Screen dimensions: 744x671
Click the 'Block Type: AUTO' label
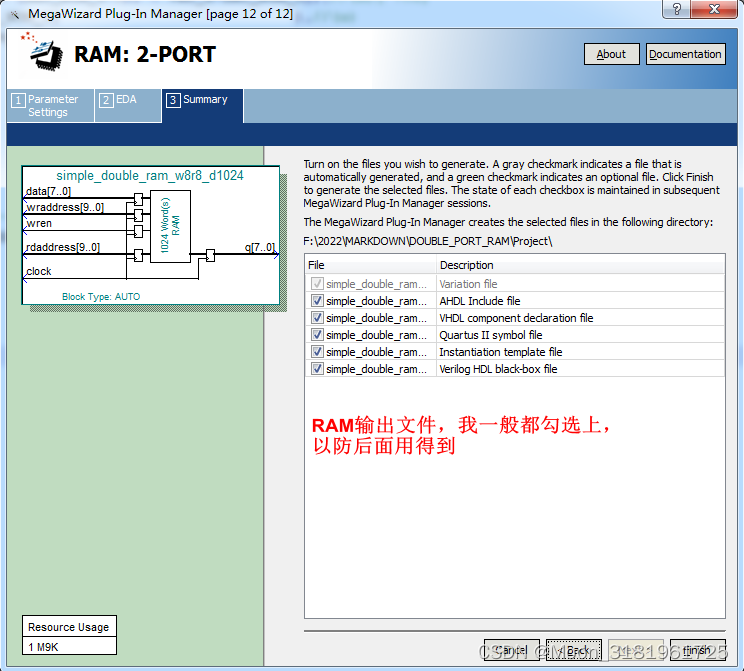point(101,297)
